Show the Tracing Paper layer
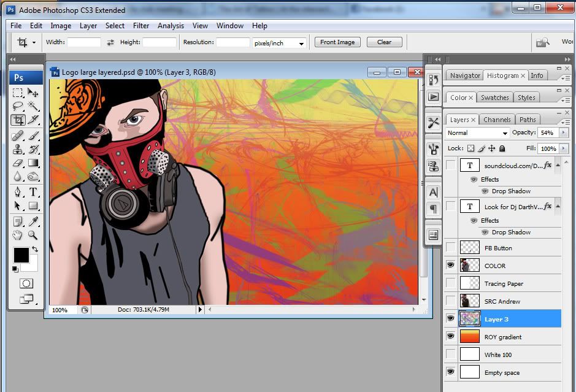Viewport: 576px width, 392px height. (x=451, y=283)
